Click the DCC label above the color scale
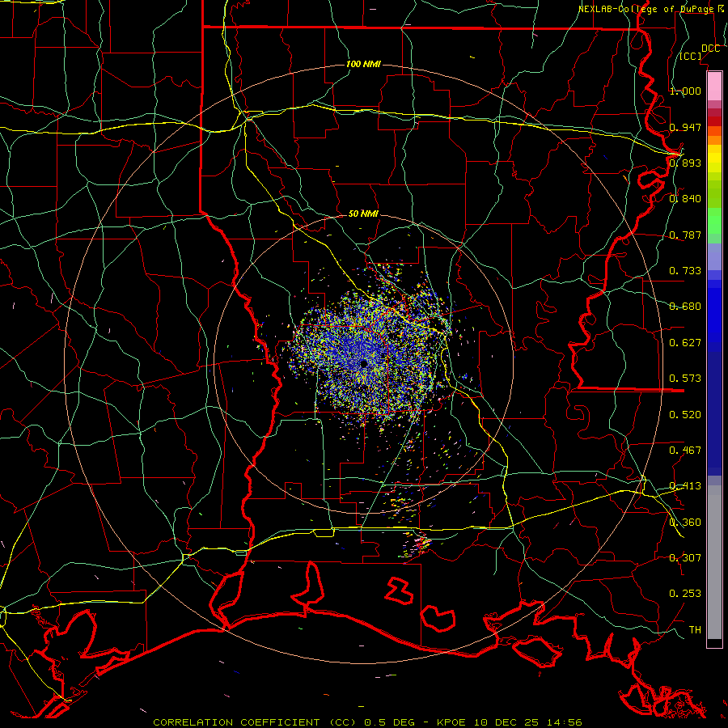This screenshot has width=728, height=728. [710, 49]
